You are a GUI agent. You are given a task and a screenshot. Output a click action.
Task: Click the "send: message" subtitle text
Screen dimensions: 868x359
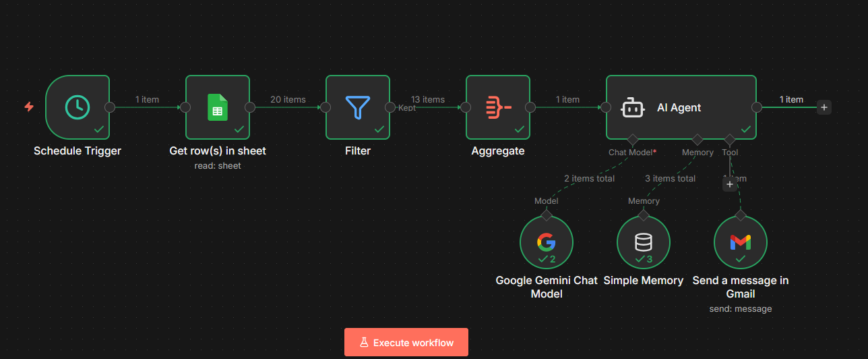tap(741, 308)
